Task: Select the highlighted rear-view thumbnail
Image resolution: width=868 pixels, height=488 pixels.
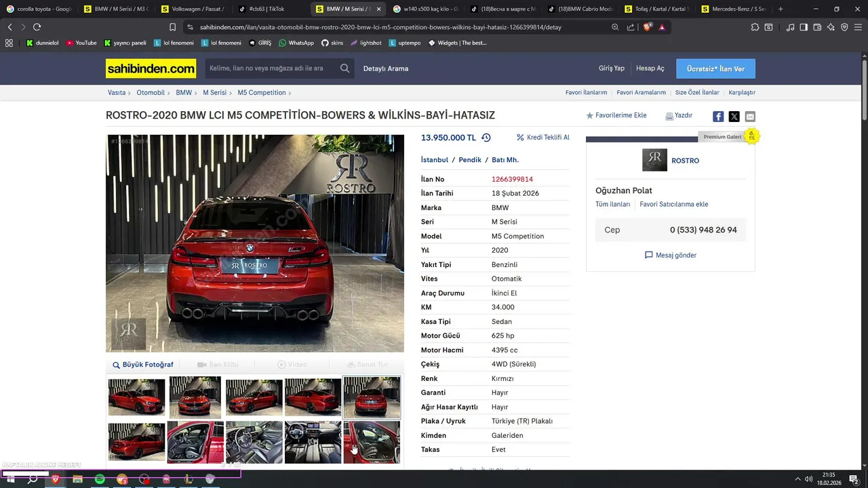Action: point(372,398)
